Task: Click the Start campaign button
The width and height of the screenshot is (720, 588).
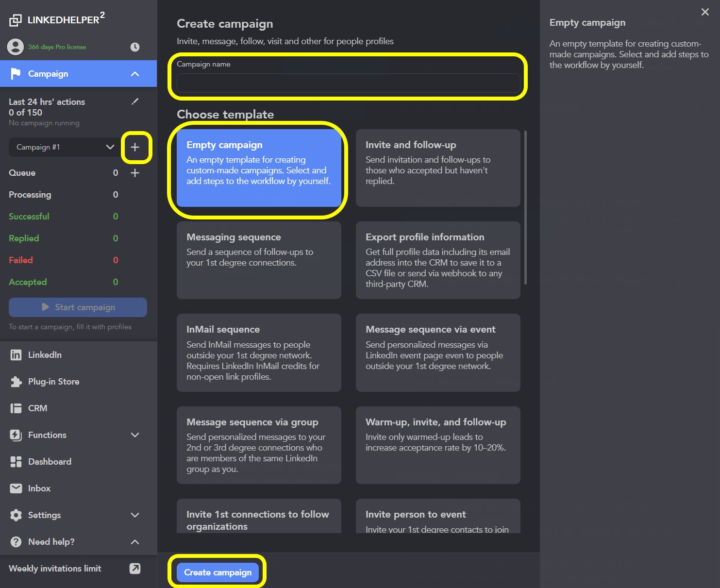Action: (x=78, y=307)
